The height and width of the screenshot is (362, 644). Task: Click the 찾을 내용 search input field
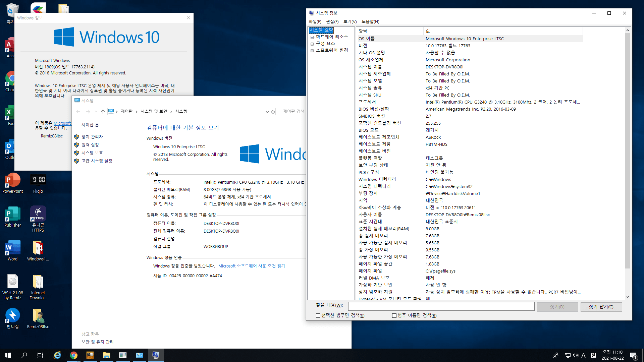(441, 306)
